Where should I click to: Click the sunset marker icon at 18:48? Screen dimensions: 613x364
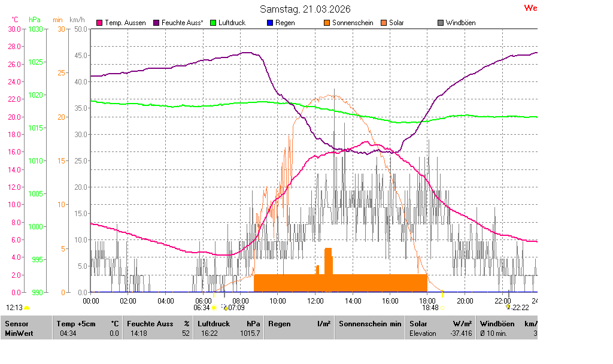442,308
